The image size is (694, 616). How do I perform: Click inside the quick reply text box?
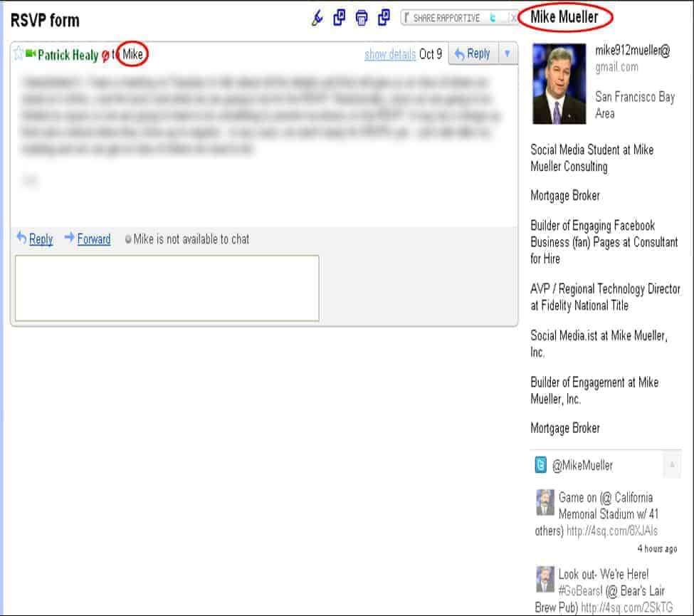click(x=167, y=288)
